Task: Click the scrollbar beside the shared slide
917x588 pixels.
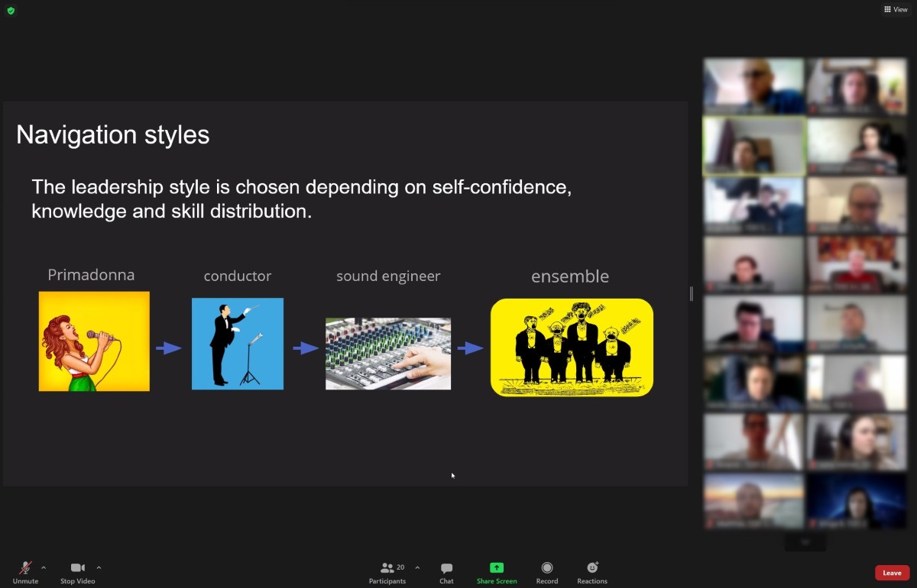Action: 690,293
